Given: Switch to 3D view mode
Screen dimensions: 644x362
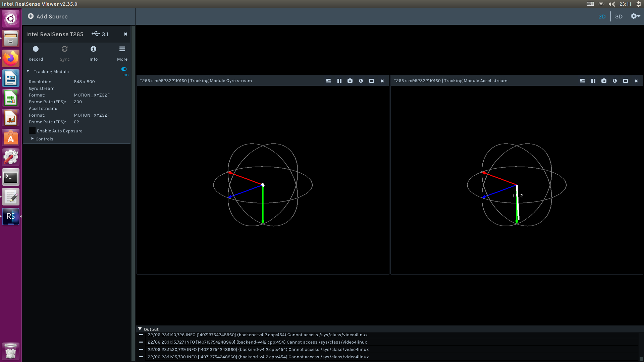Looking at the screenshot, I should (619, 16).
